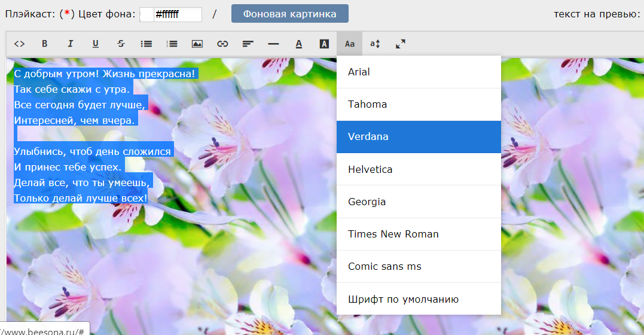
Task: Toggle underline on selected text
Action: coord(96,44)
